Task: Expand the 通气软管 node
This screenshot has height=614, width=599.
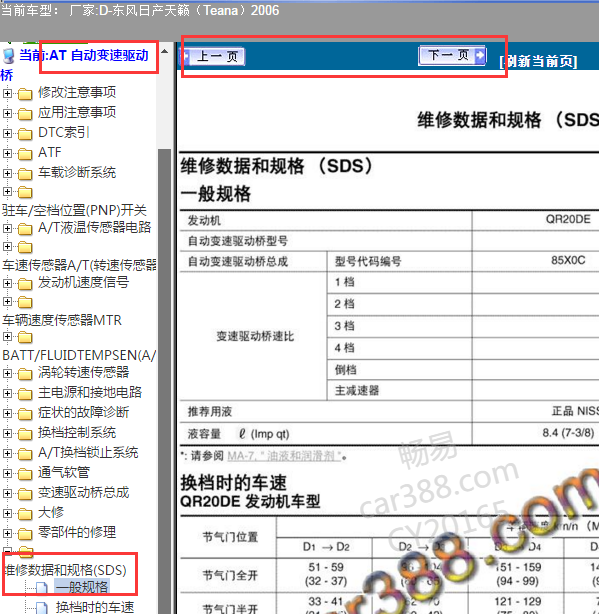Action: (7, 473)
